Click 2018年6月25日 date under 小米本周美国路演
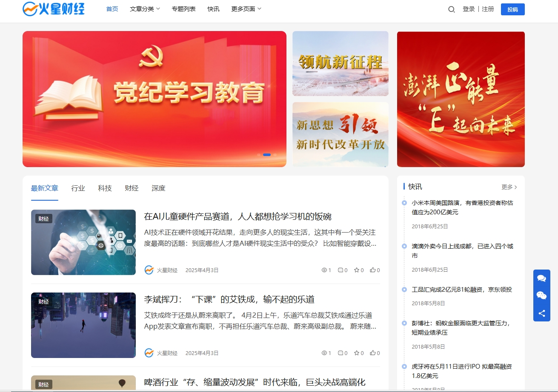This screenshot has height=392, width=558. pos(430,226)
